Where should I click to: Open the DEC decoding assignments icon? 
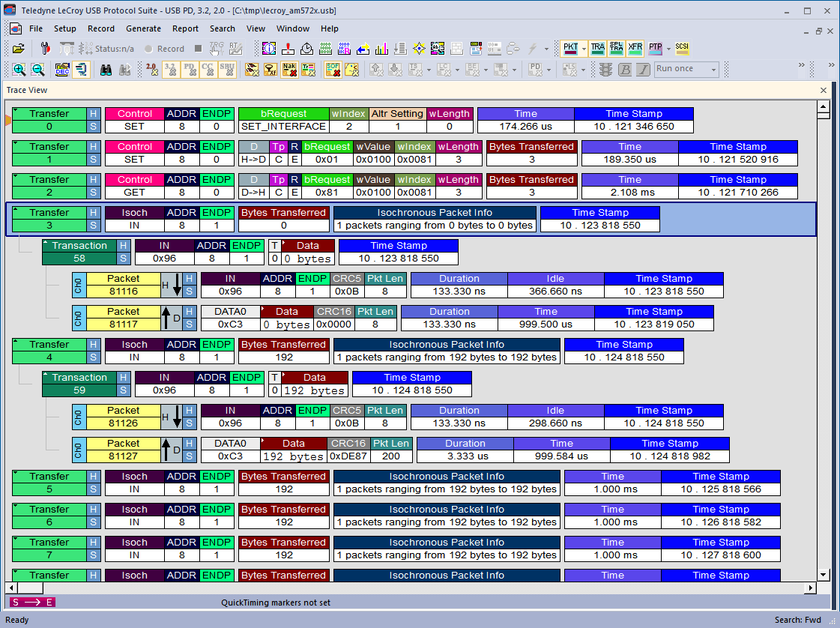(x=62, y=69)
